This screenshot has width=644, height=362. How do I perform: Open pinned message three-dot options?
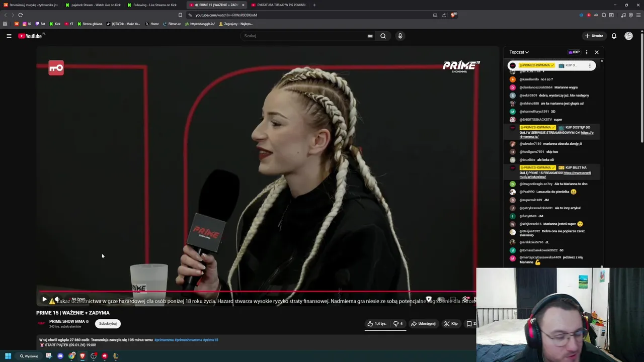point(590,65)
